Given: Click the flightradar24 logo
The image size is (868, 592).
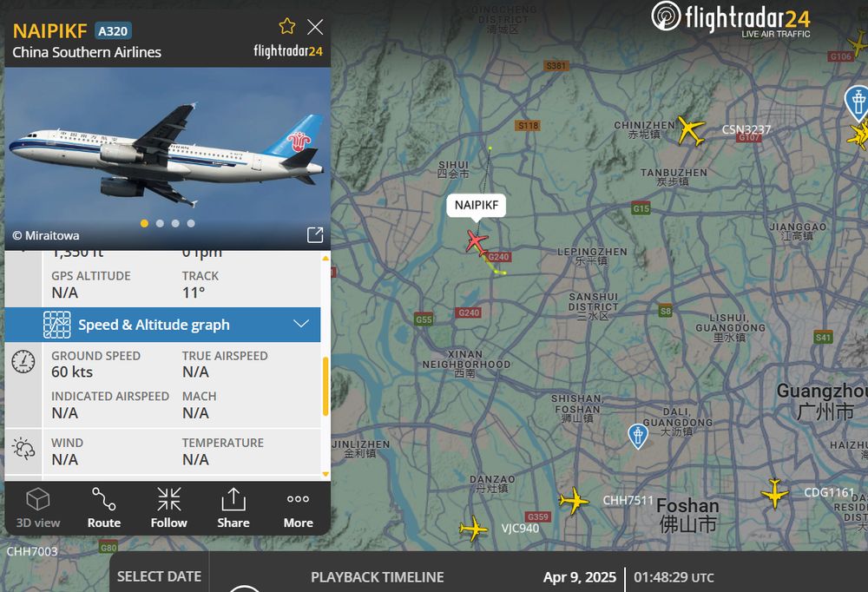Looking at the screenshot, I should 731,17.
